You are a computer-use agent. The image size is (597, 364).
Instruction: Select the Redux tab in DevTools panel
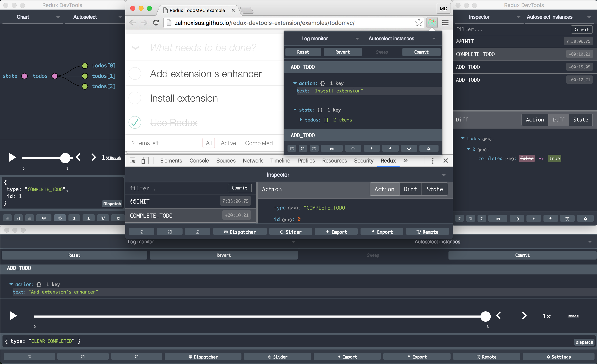point(388,161)
